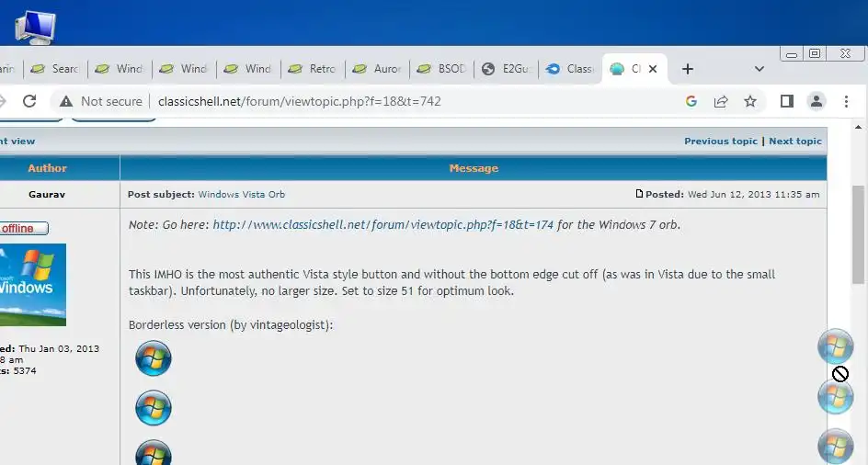Open the Windows 7 orb forum link

tap(383, 225)
